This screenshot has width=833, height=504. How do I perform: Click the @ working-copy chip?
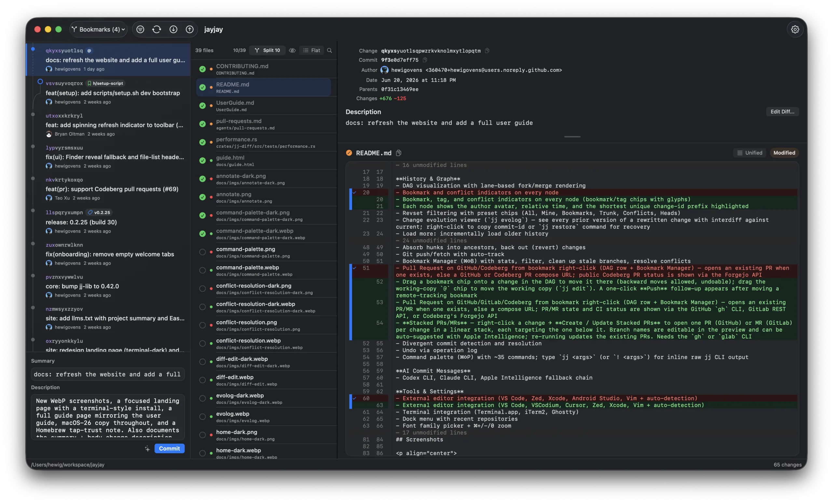coord(89,51)
